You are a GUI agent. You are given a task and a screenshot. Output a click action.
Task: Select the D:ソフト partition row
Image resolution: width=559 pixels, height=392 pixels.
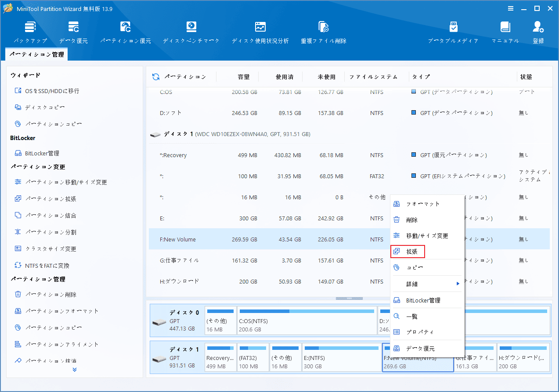tap(349, 113)
